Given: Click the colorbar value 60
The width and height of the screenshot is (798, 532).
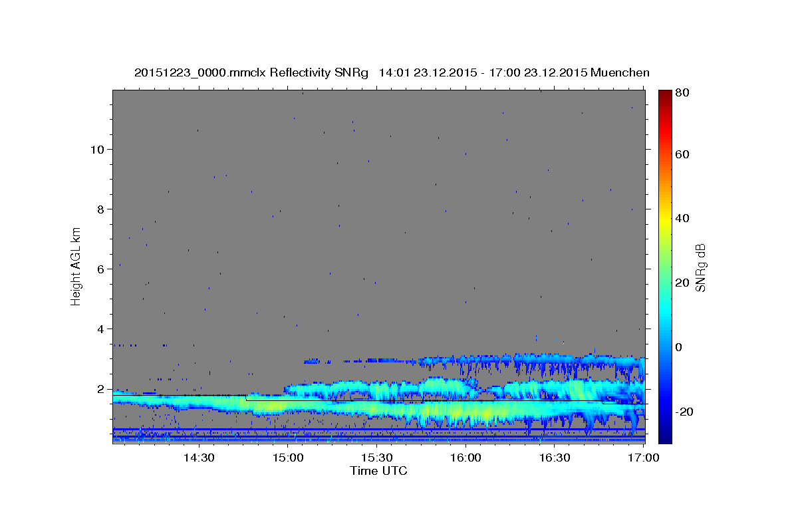Looking at the screenshot, I should tap(683, 154).
